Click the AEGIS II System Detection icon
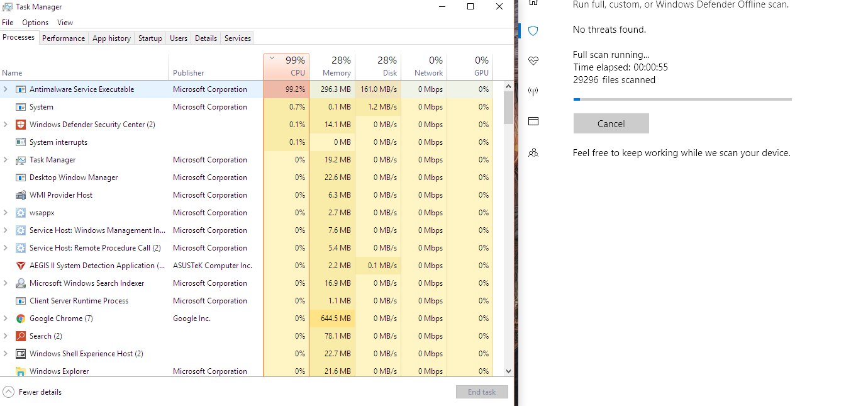 pyautogui.click(x=20, y=266)
